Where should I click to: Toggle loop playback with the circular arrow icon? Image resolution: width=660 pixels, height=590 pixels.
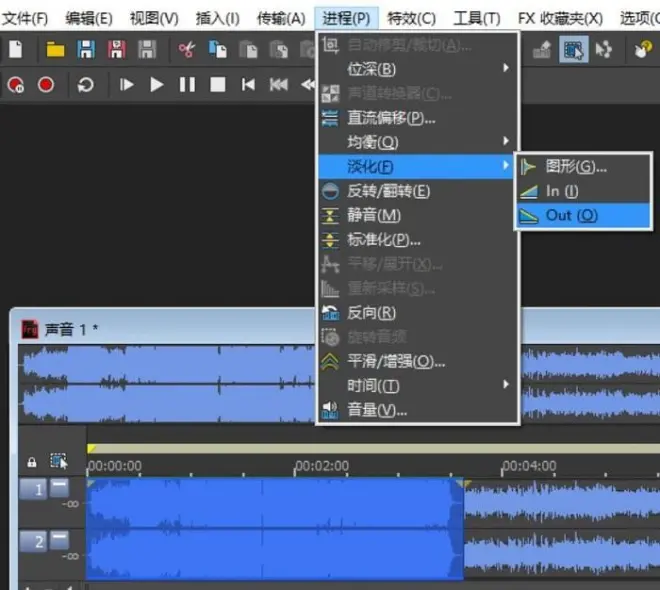pyautogui.click(x=85, y=85)
